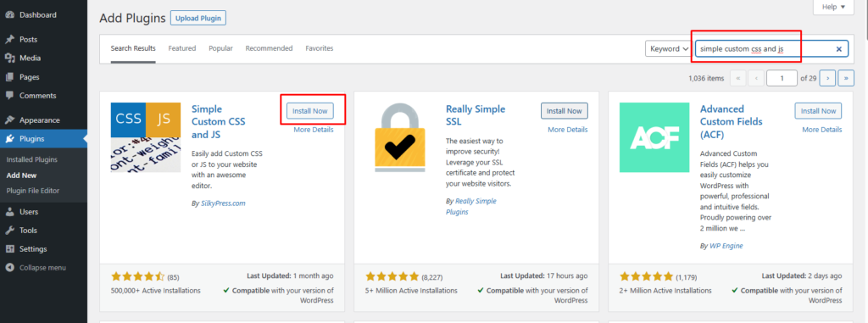Open Tools via its wrench icon
Image resolution: width=868 pixels, height=323 pixels.
[x=9, y=231]
